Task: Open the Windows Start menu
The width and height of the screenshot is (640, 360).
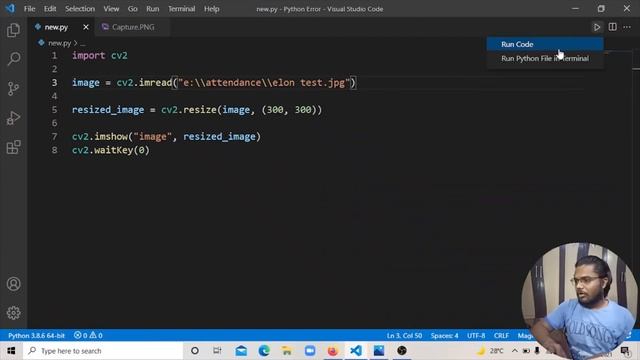Action: [11, 351]
